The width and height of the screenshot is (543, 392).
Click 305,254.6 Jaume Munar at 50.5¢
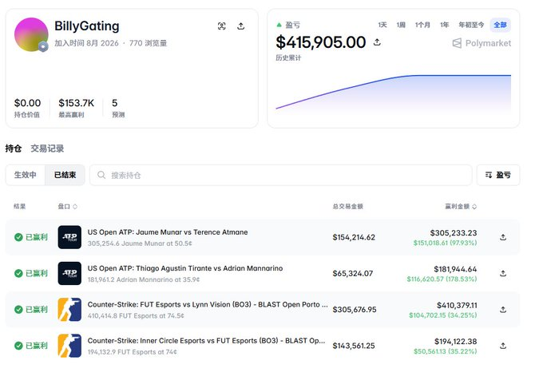pos(140,244)
